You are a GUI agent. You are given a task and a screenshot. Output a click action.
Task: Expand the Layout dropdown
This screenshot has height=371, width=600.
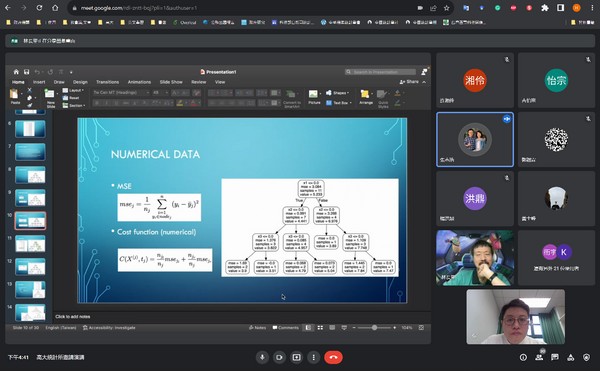(x=73, y=90)
